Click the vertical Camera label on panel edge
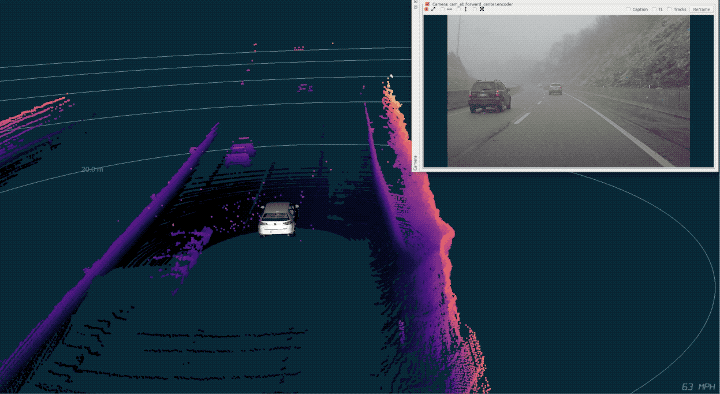Image resolution: width=720 pixels, height=394 pixels. click(x=415, y=163)
